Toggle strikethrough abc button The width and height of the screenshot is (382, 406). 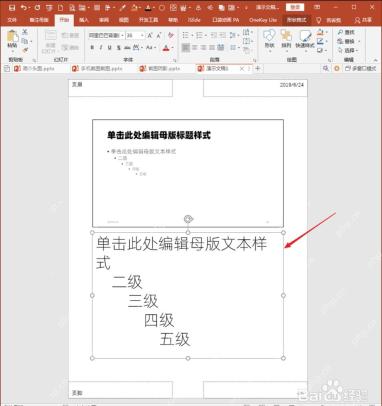(127, 48)
